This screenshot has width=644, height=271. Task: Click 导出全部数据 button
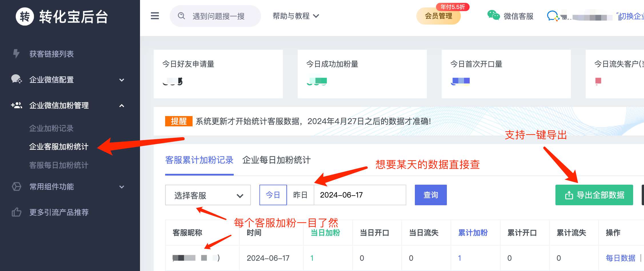click(594, 195)
